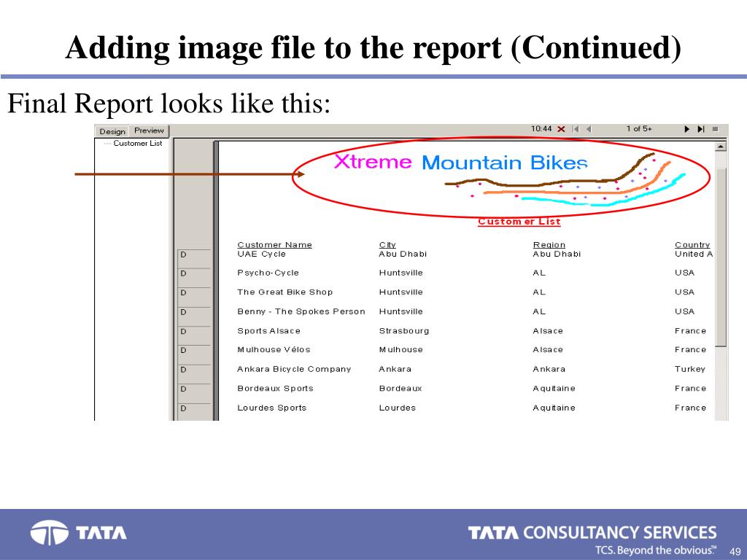Click the Strasbourg city cell
Viewport: 747px width, 560px height.
[404, 331]
